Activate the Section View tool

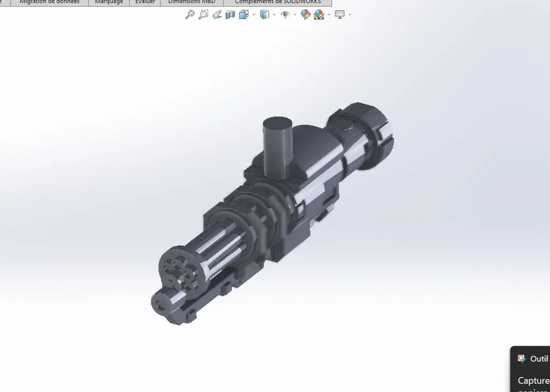pyautogui.click(x=230, y=15)
